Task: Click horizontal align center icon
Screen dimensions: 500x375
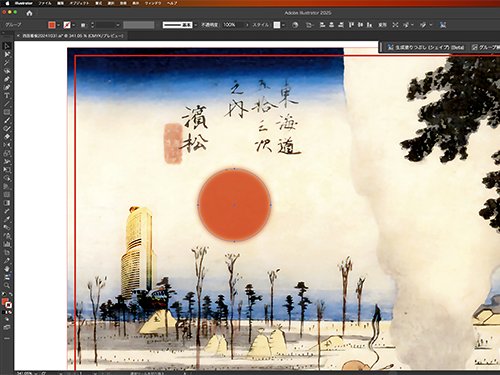Action: point(332,25)
